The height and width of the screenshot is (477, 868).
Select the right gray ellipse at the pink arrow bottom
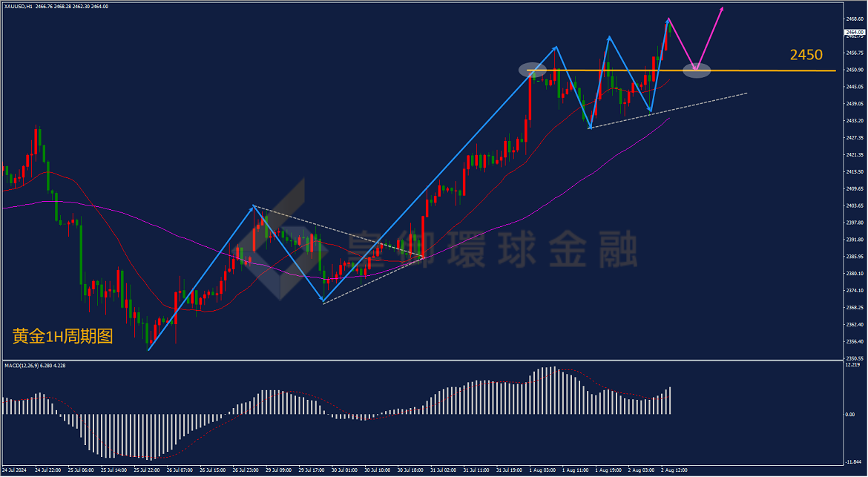coord(697,70)
